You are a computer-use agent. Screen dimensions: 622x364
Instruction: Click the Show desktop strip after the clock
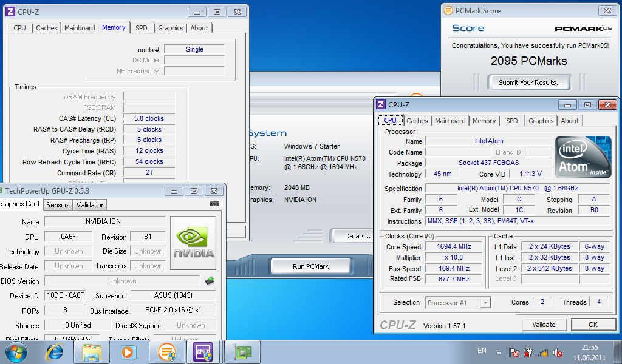[619, 352]
